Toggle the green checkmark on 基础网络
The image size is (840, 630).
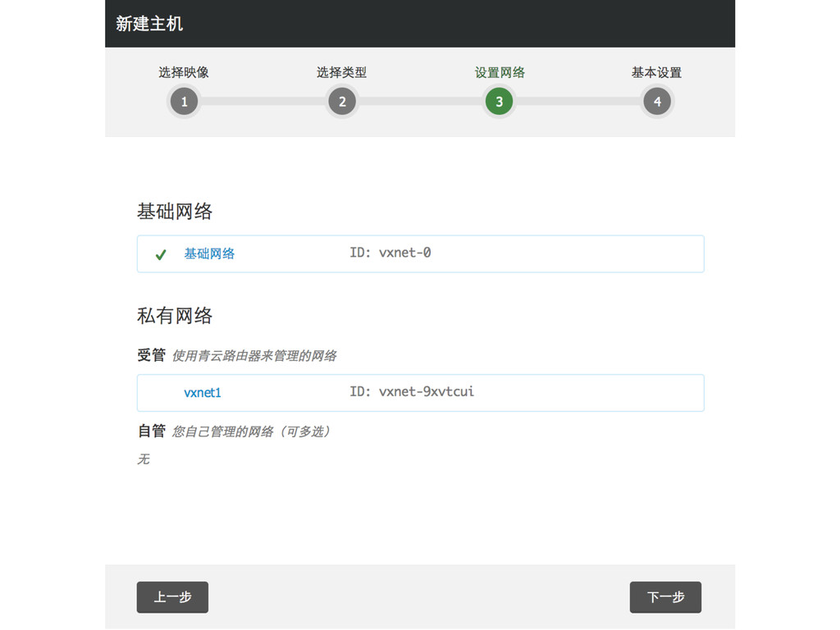[161, 255]
